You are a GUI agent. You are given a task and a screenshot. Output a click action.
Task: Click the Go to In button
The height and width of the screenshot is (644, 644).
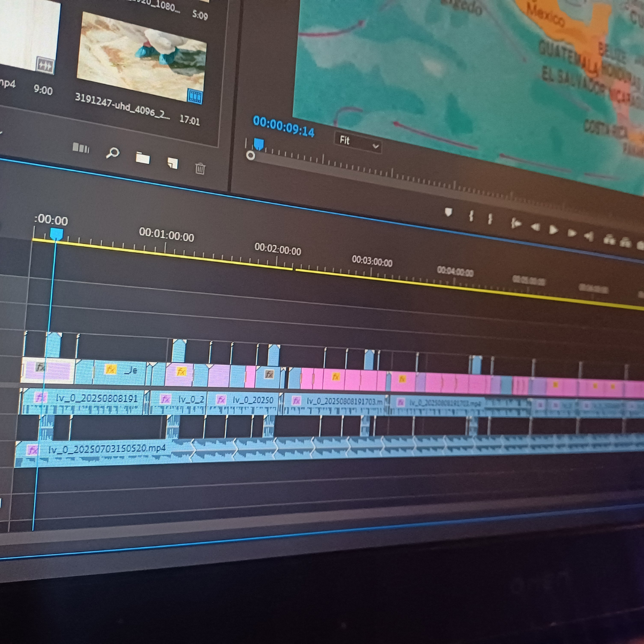[516, 223]
